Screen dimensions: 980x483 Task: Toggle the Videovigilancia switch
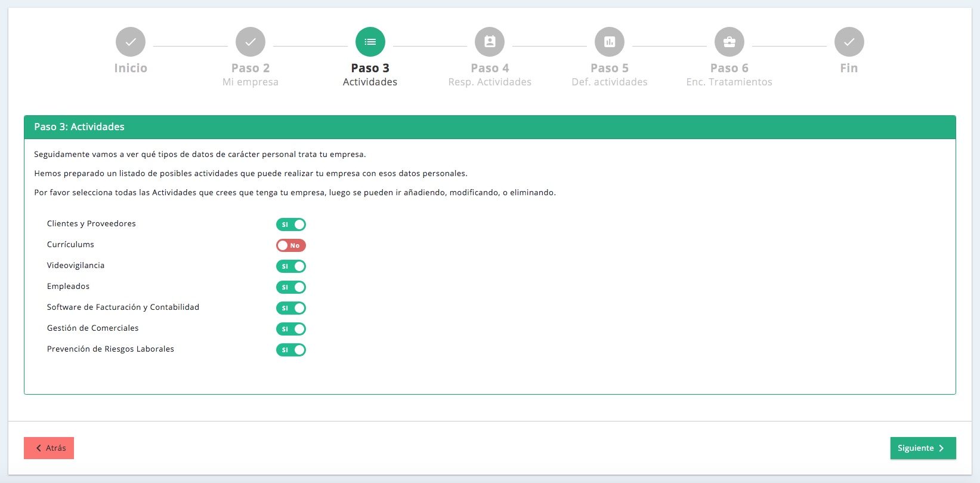(291, 266)
